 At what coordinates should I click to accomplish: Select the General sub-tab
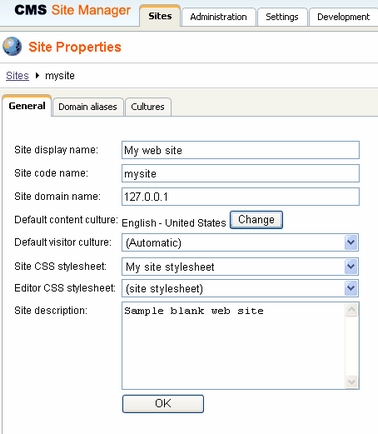[x=27, y=106]
